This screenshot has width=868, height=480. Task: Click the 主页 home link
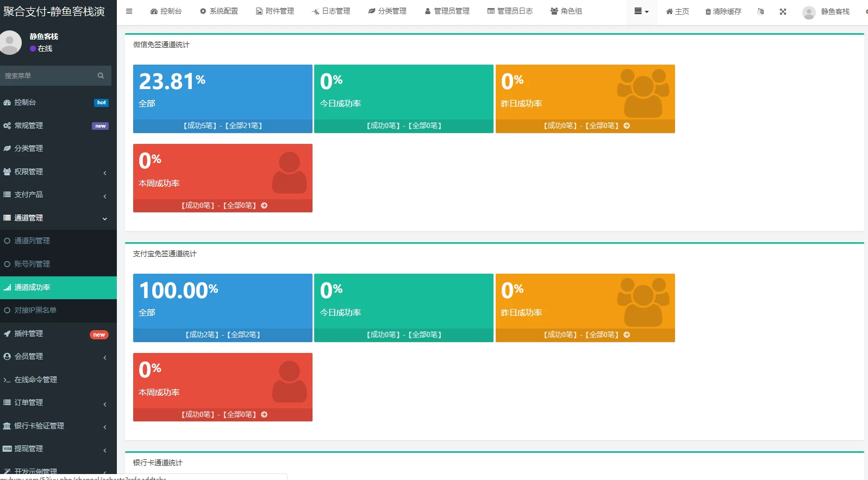(x=677, y=11)
